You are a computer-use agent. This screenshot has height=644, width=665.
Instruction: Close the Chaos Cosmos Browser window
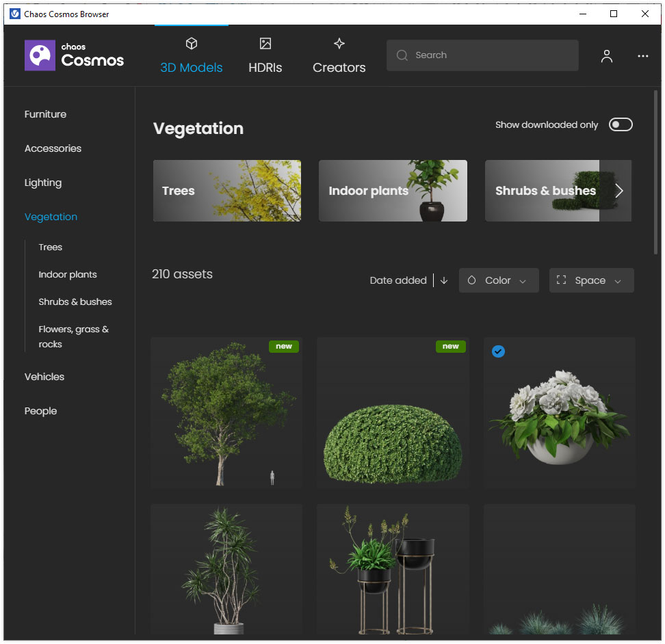pyautogui.click(x=645, y=14)
